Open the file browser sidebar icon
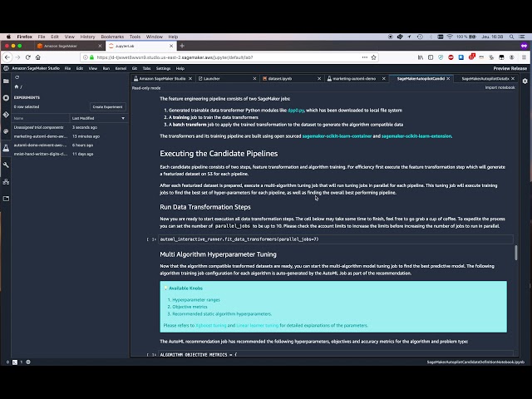The height and width of the screenshot is (399, 532). pos(6,81)
